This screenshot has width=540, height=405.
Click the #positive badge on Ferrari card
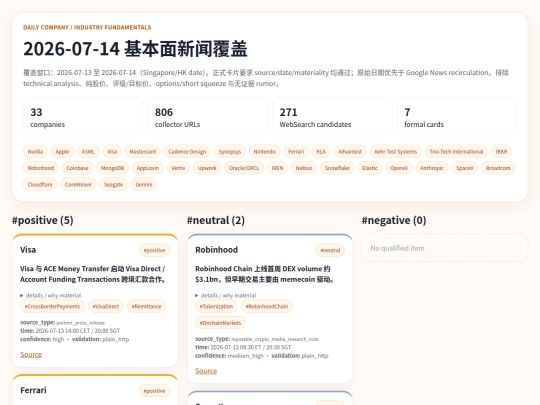click(154, 391)
